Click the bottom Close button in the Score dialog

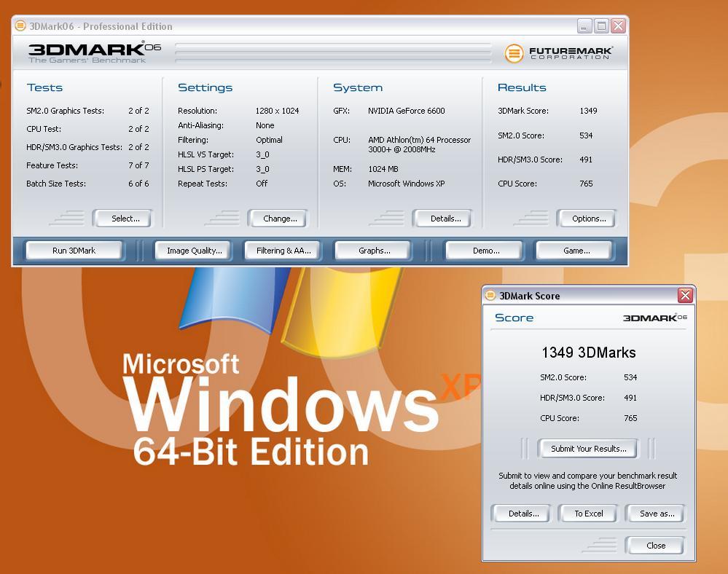pos(655,546)
